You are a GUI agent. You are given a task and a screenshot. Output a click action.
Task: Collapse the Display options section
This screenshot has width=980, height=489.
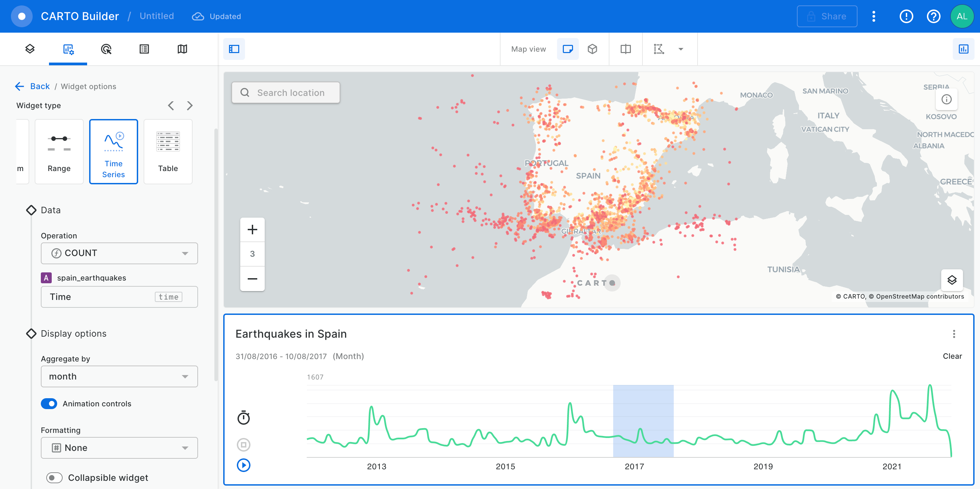31,334
